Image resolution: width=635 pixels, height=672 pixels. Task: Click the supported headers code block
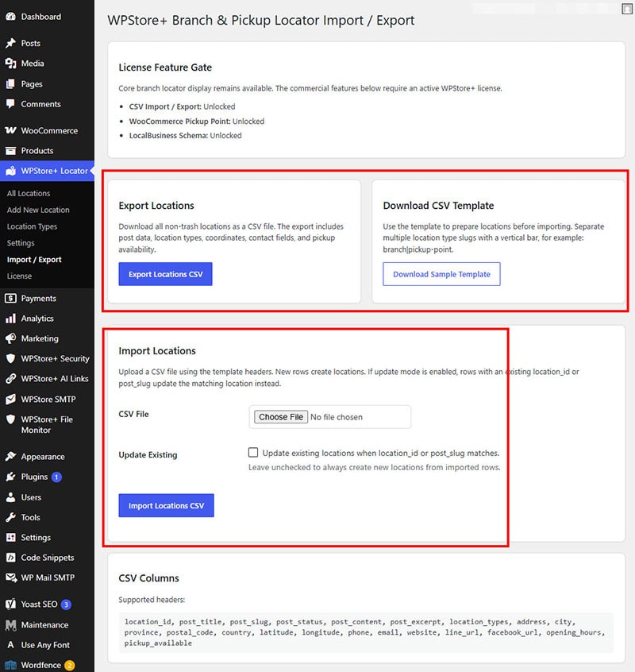[x=366, y=632]
